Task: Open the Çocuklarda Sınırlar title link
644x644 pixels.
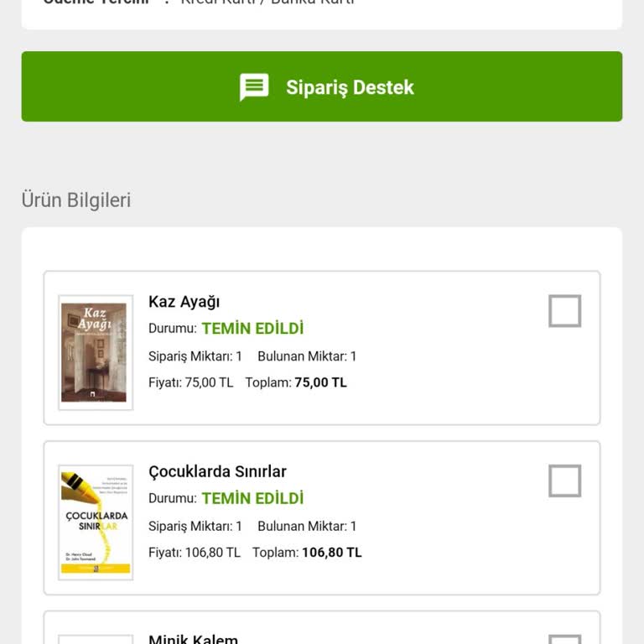Action: (x=217, y=471)
